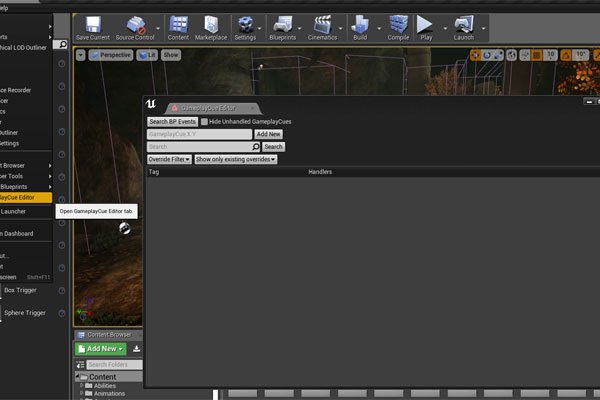Open viewport options arrow beside Perspective

[x=80, y=55]
